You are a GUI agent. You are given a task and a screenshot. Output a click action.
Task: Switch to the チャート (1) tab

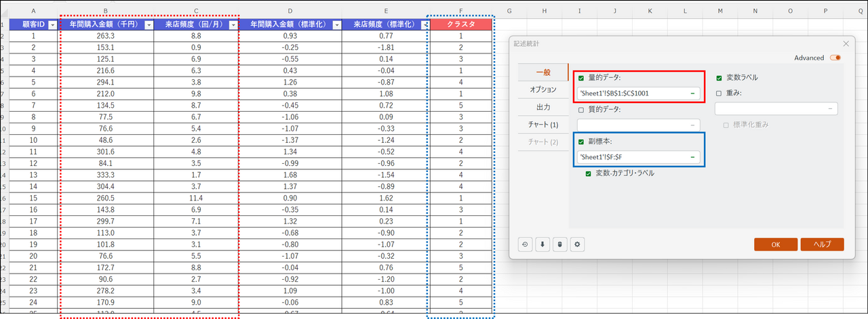tap(542, 125)
